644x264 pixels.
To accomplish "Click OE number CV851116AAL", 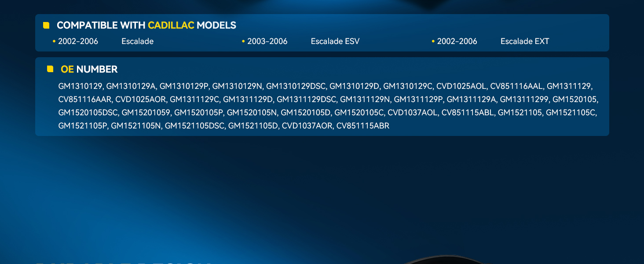I will (516, 86).
